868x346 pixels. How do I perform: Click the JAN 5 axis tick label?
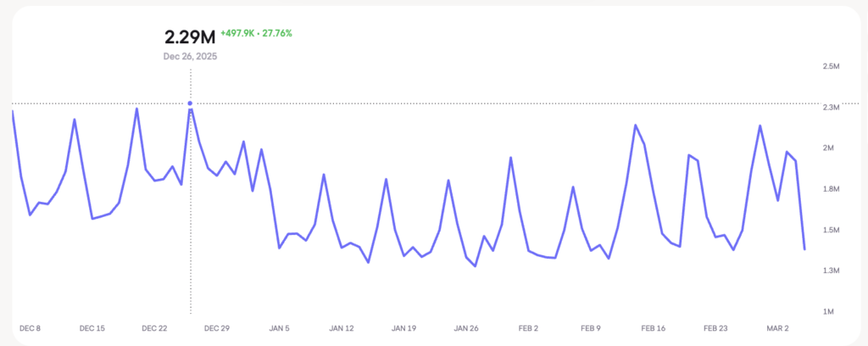(x=280, y=328)
